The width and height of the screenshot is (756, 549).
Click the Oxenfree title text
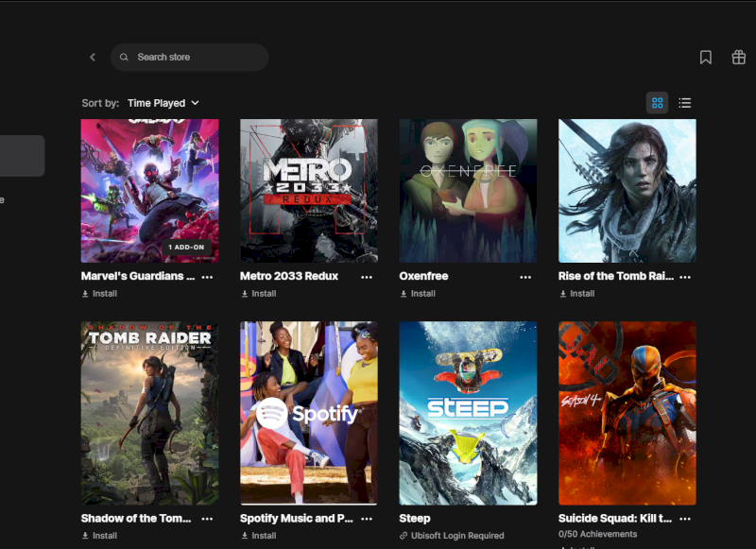[x=423, y=276]
